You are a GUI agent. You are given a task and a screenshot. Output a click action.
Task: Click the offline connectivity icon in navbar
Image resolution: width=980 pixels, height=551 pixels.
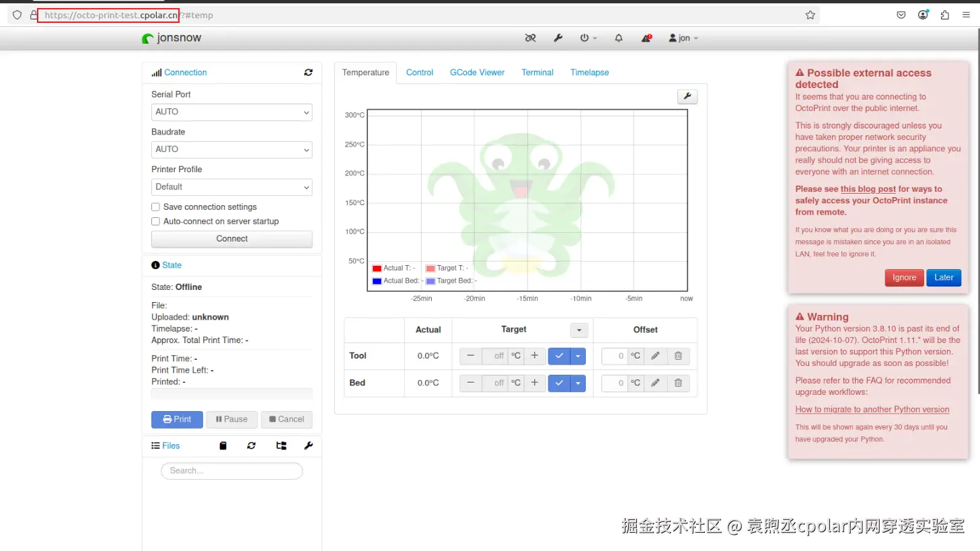(x=531, y=38)
